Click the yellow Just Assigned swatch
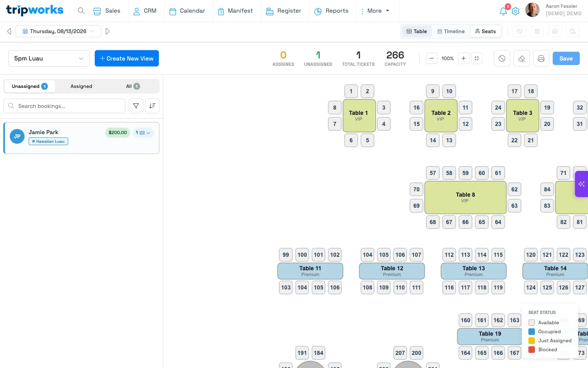 pos(532,341)
